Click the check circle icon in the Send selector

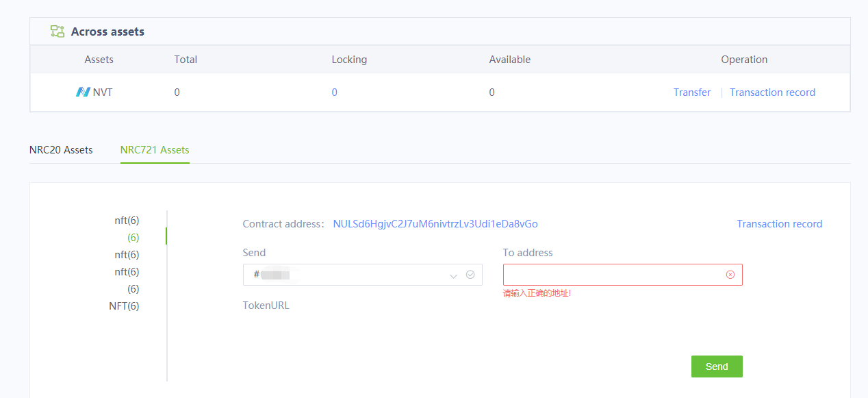coord(470,275)
